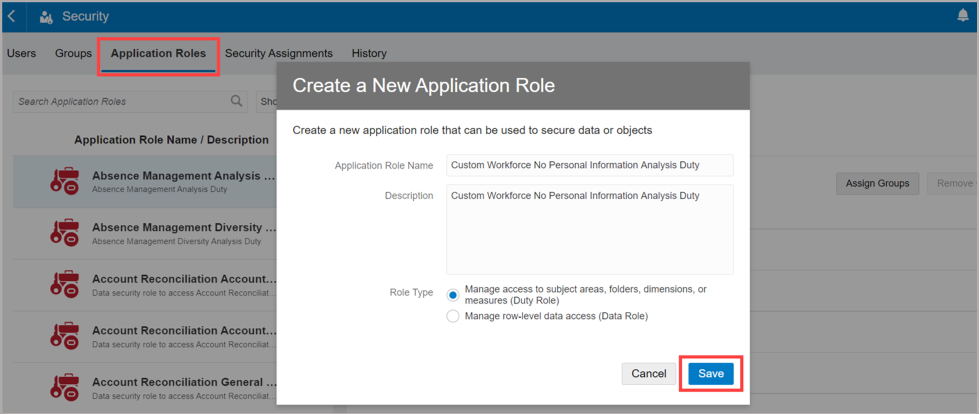Click the Absence Management Analysis role icon

[x=65, y=181]
